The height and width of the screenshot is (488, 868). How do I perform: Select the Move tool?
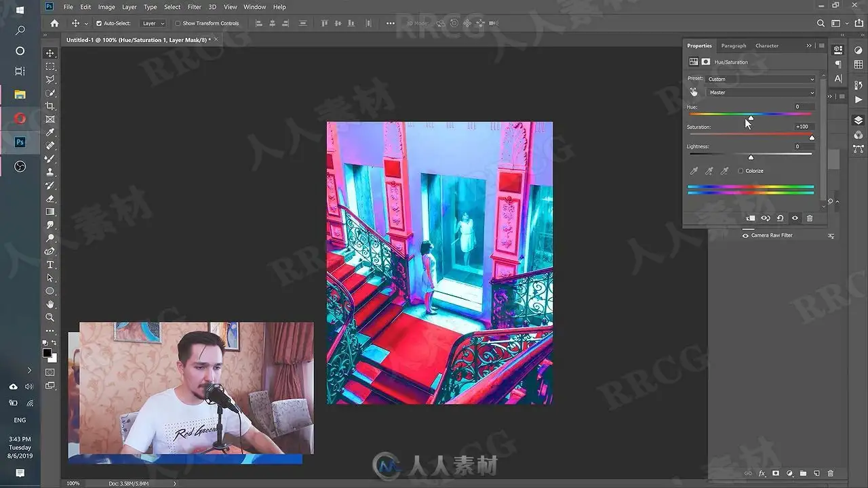point(50,53)
